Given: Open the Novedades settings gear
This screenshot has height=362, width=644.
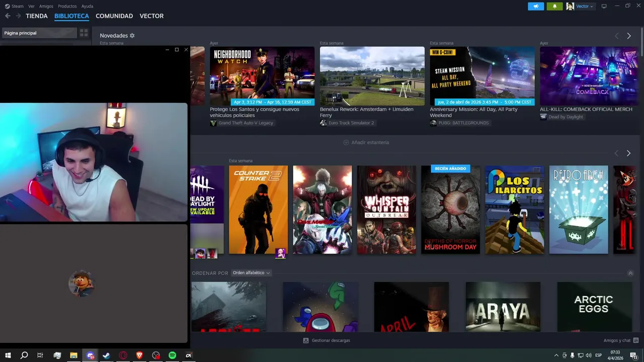Looking at the screenshot, I should click(132, 36).
